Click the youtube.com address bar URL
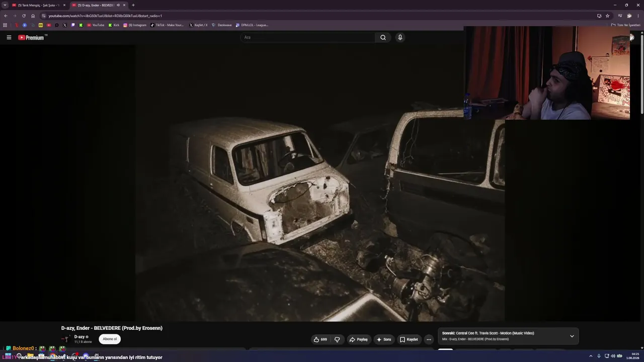 pos(105,16)
